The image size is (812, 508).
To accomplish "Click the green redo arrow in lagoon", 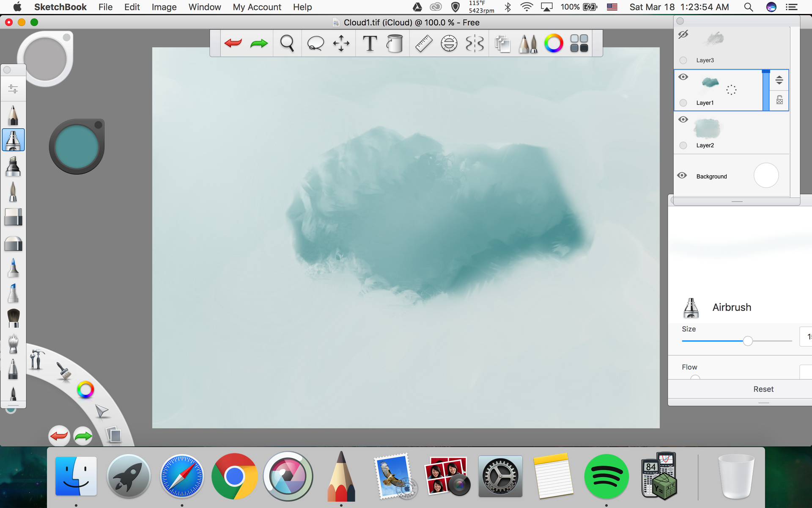I will tap(83, 436).
